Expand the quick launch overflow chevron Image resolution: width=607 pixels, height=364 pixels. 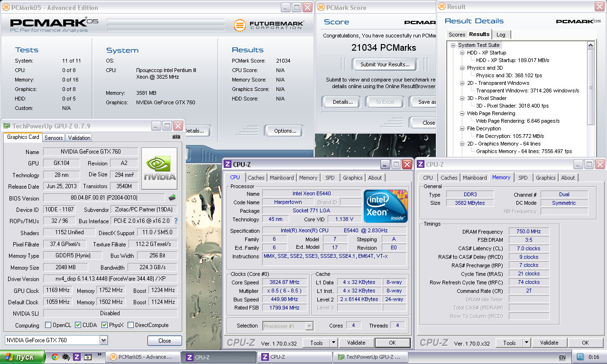pos(100,355)
